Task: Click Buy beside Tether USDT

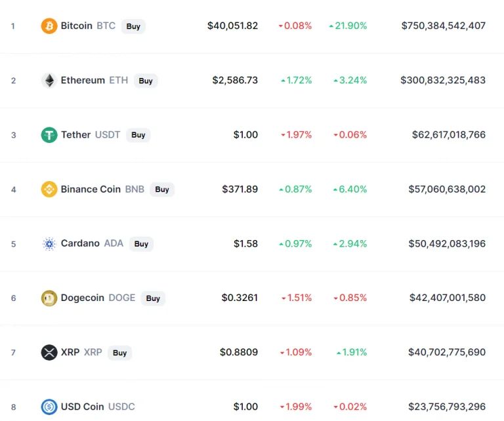Action: (x=138, y=135)
